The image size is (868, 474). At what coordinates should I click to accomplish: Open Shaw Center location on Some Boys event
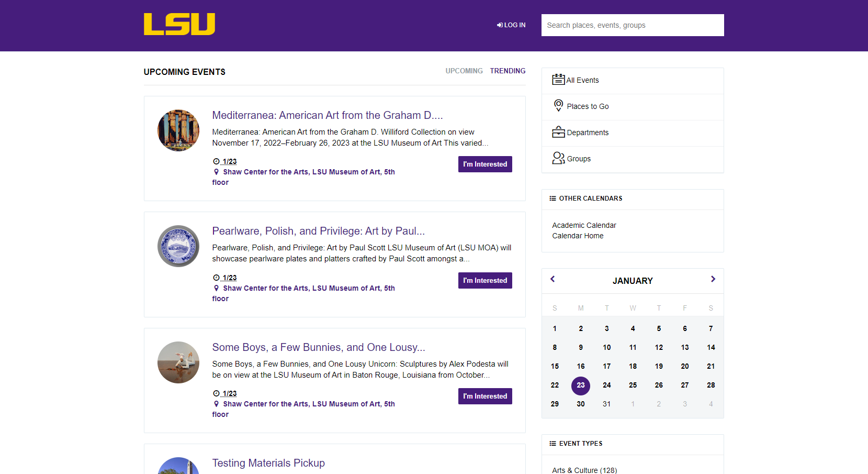tap(303, 409)
